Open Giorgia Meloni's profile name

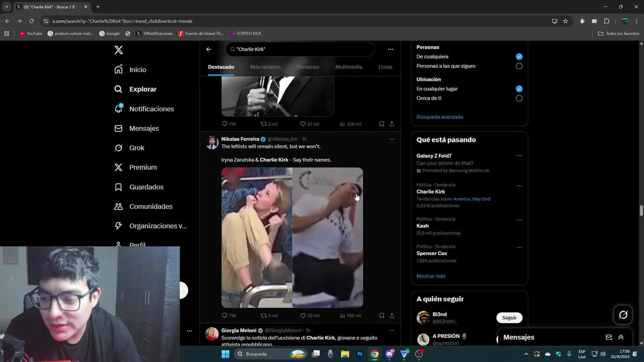pyautogui.click(x=238, y=330)
